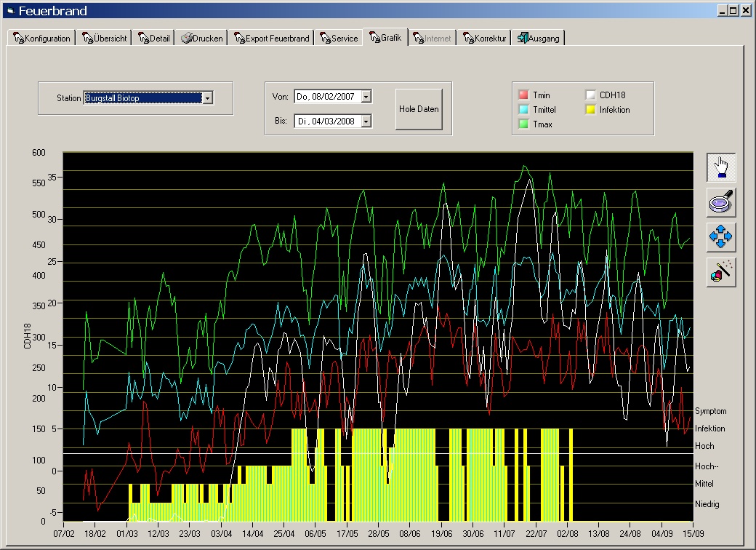The height and width of the screenshot is (550, 756).
Task: Open the Übersicht tab
Action: (104, 39)
